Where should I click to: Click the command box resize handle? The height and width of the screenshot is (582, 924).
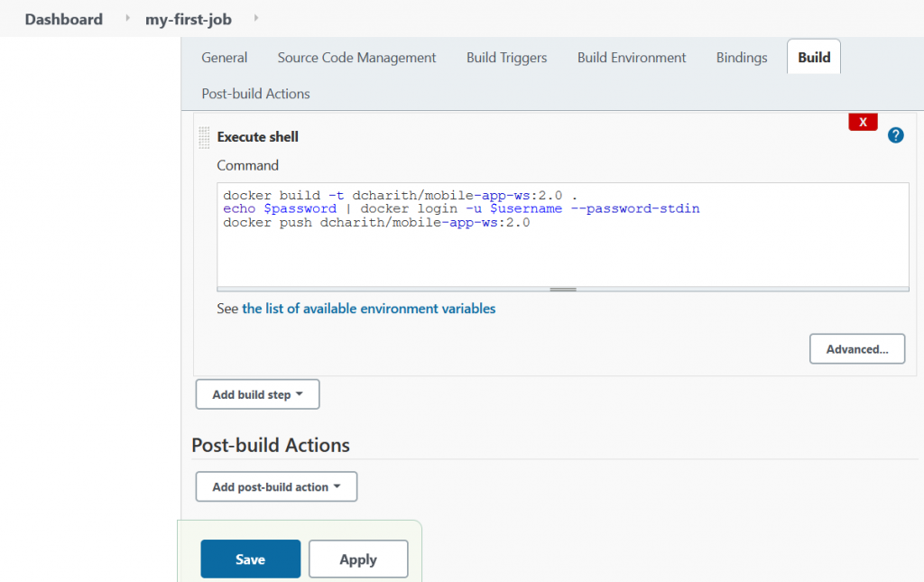562,289
